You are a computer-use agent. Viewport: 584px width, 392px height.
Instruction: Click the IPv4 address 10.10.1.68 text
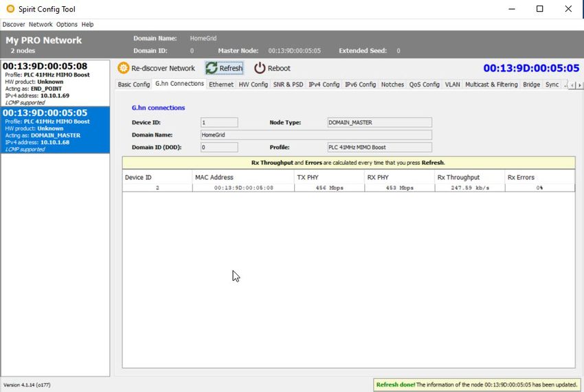[55, 142]
